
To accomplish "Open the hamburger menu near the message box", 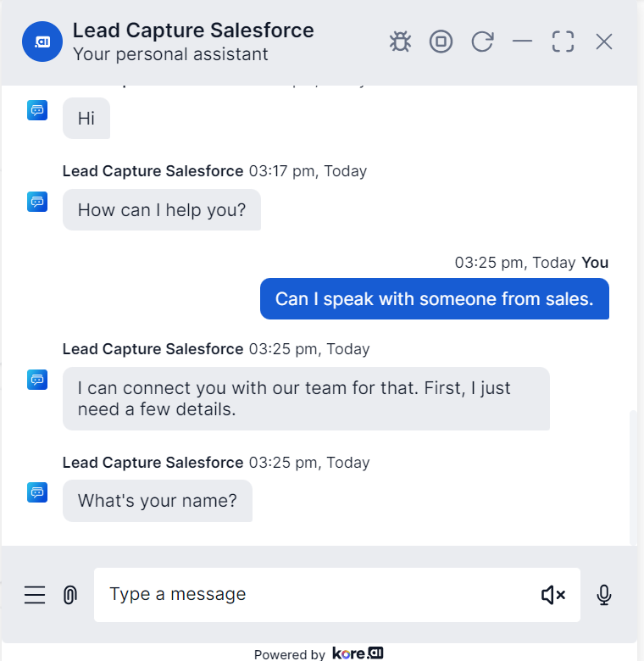I will (35, 595).
